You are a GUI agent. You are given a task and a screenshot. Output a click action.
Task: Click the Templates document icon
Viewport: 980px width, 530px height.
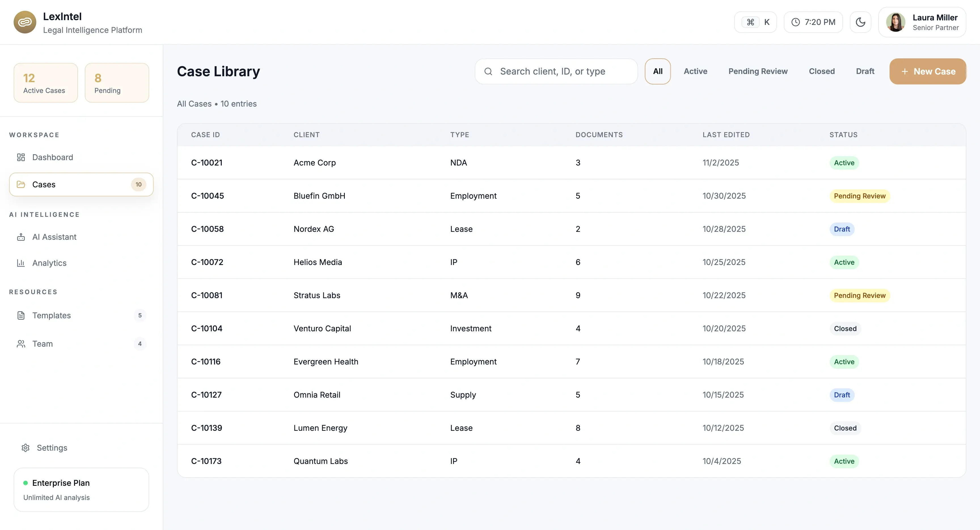(21, 315)
